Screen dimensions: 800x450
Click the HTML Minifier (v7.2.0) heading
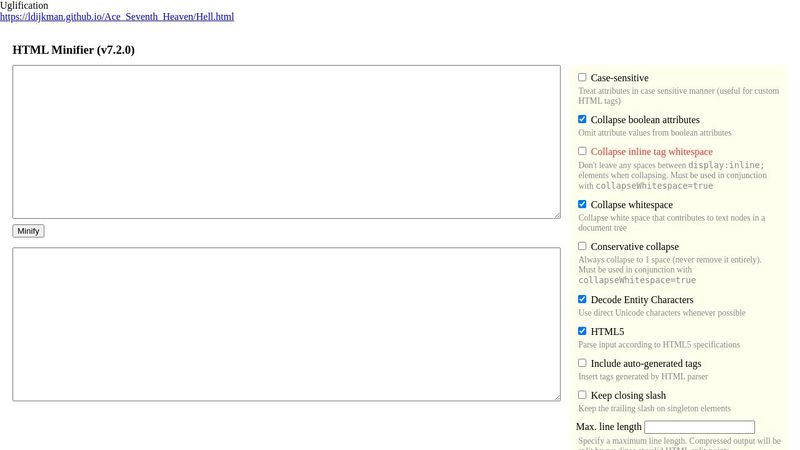[73, 50]
